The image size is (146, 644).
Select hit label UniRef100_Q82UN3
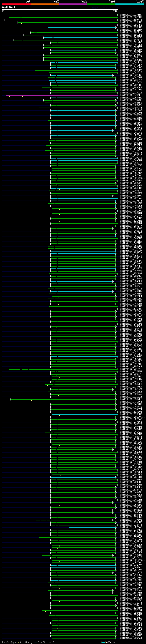pyautogui.click(x=131, y=85)
